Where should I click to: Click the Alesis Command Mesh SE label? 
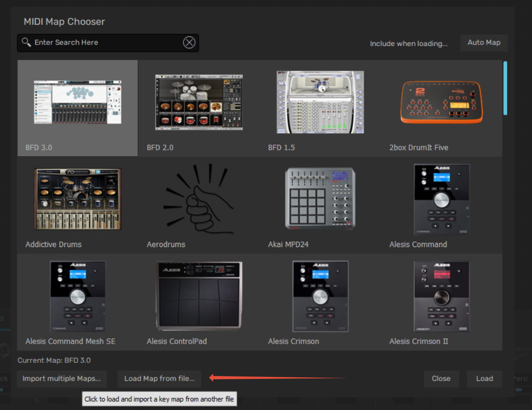70,342
